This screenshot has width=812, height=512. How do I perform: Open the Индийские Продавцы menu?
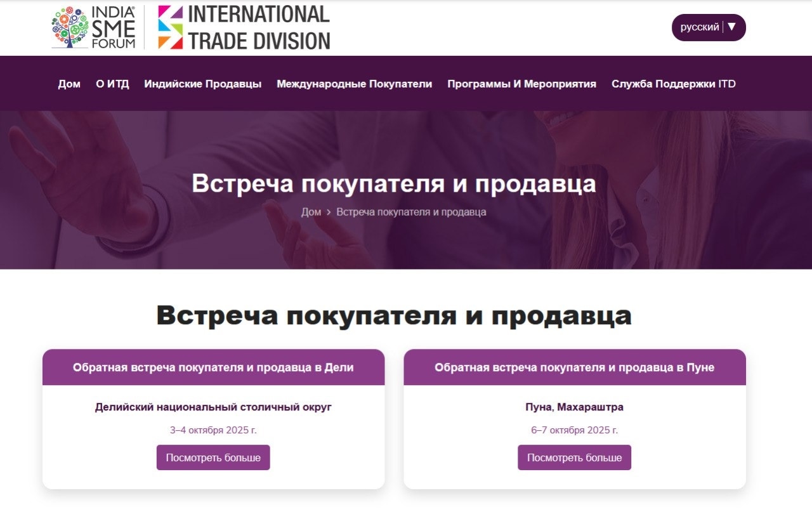point(202,84)
